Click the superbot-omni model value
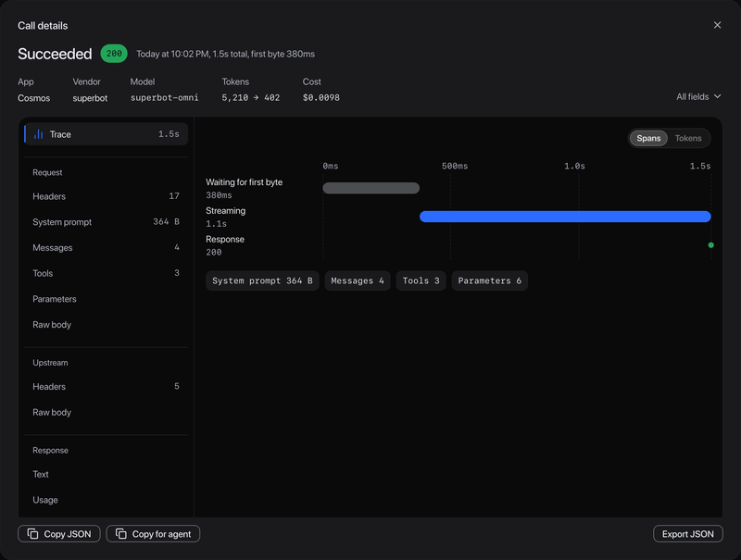 pos(165,98)
